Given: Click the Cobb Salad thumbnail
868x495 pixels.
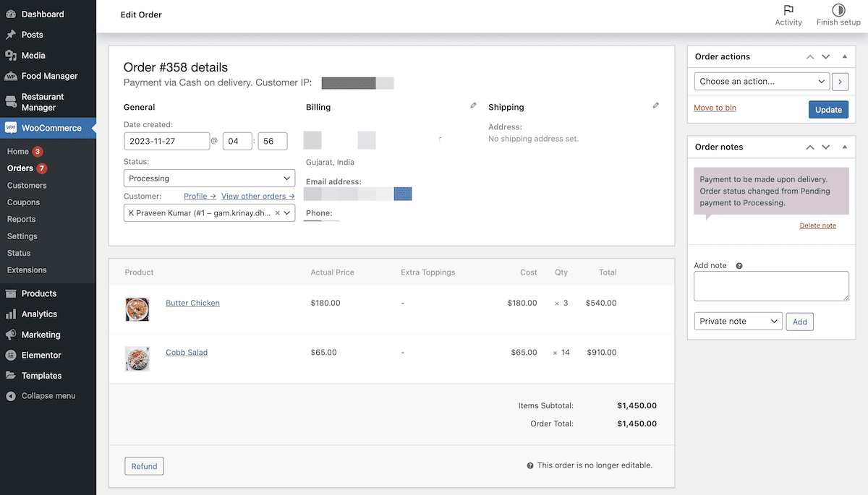Looking at the screenshot, I should (137, 359).
